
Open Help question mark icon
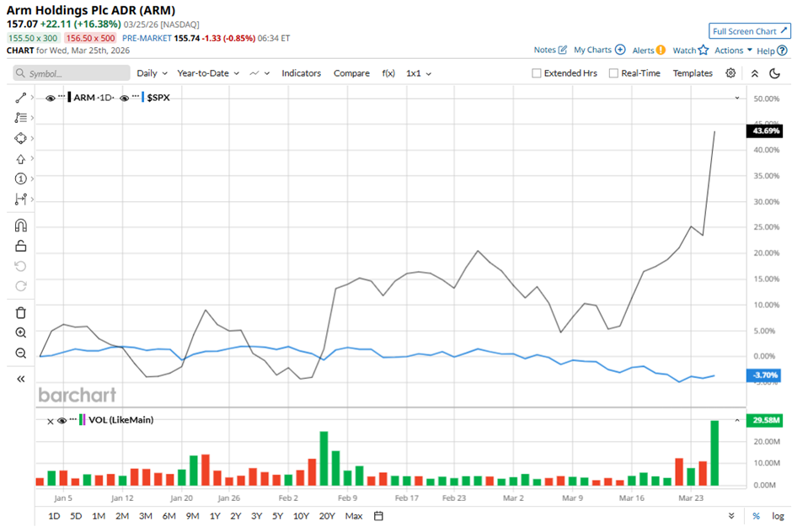tap(782, 51)
